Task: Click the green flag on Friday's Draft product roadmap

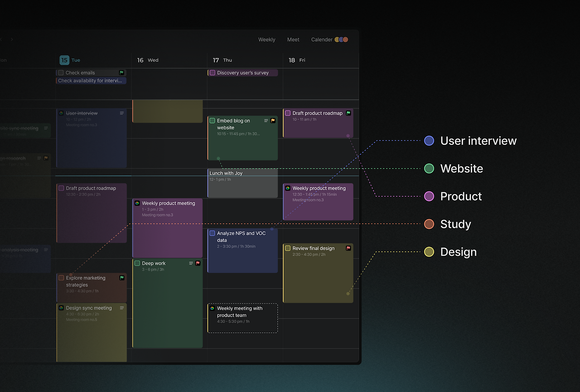Action: 348,113
